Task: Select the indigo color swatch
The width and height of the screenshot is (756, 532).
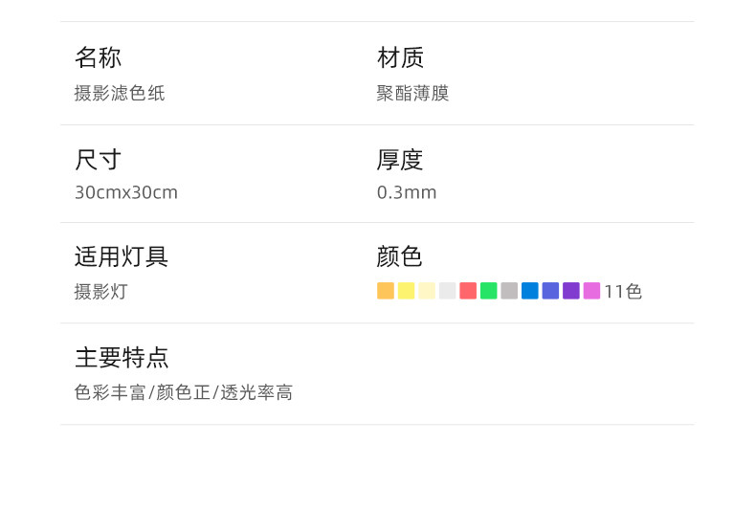Action: tap(550, 291)
